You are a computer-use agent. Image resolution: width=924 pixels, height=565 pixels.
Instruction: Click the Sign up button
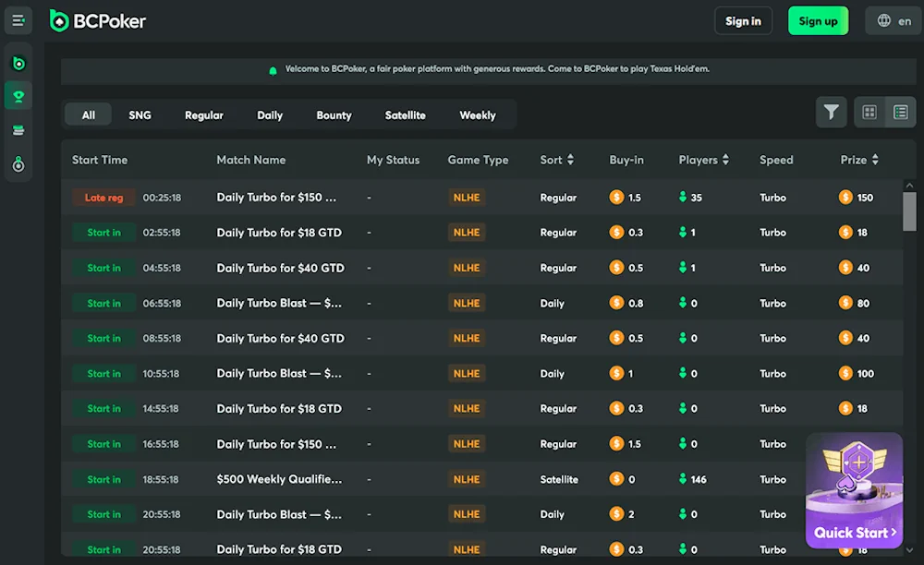tap(818, 19)
